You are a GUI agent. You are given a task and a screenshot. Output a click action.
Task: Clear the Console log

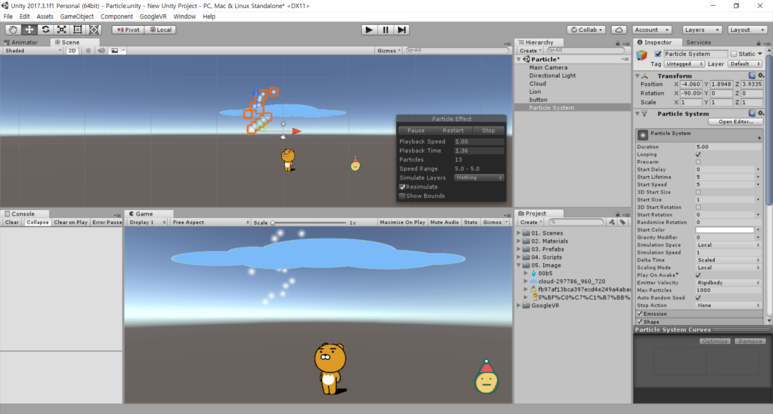tap(12, 222)
